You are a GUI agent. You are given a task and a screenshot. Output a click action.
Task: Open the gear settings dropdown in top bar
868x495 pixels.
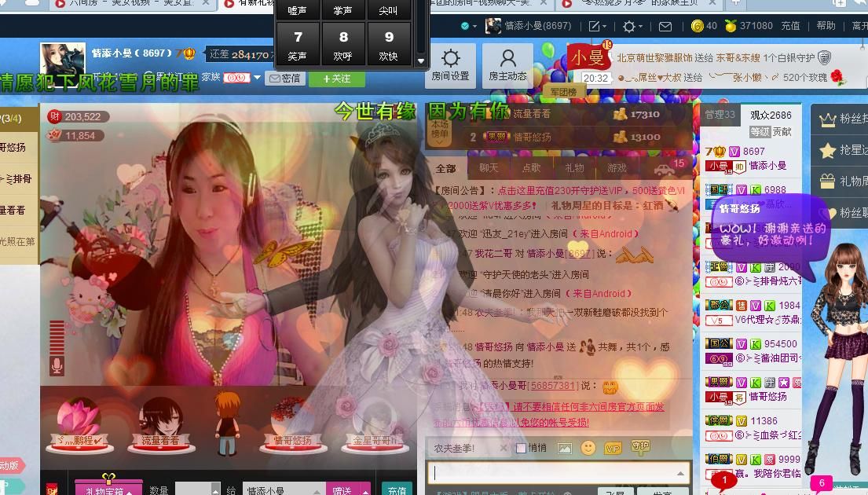(632, 26)
